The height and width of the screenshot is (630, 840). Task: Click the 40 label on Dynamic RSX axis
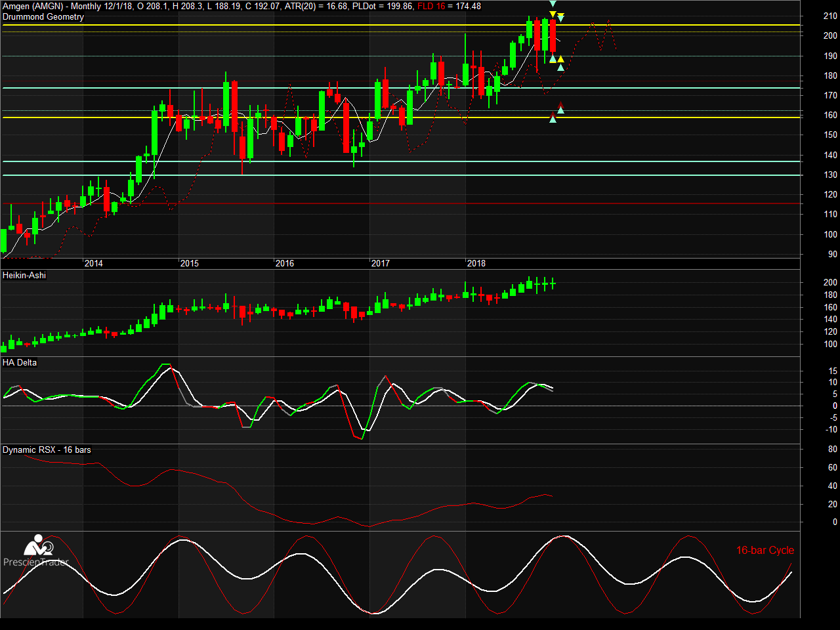(833, 486)
